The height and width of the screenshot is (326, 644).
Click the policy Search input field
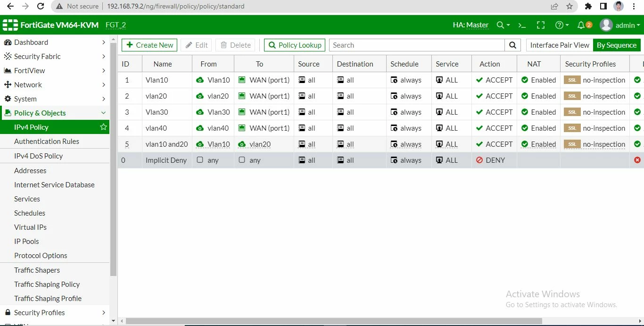pos(417,45)
